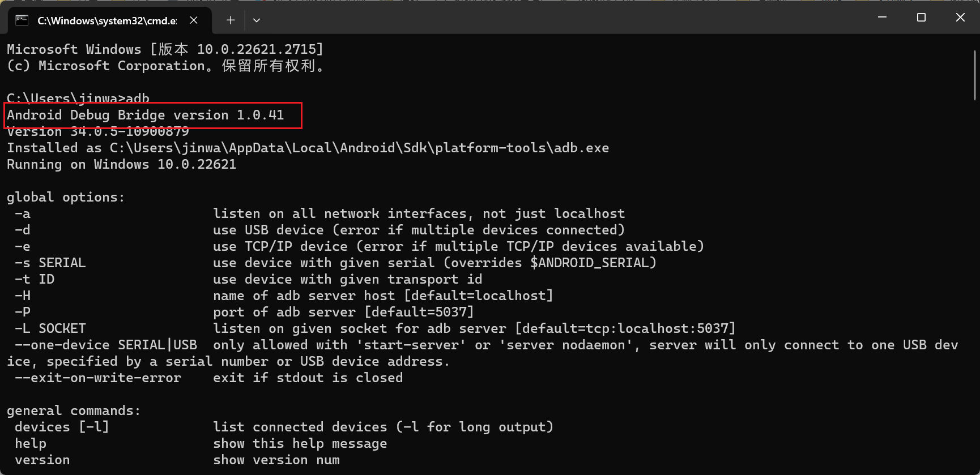Click the 'general commands:' heading
This screenshot has height=475, width=980.
point(74,411)
